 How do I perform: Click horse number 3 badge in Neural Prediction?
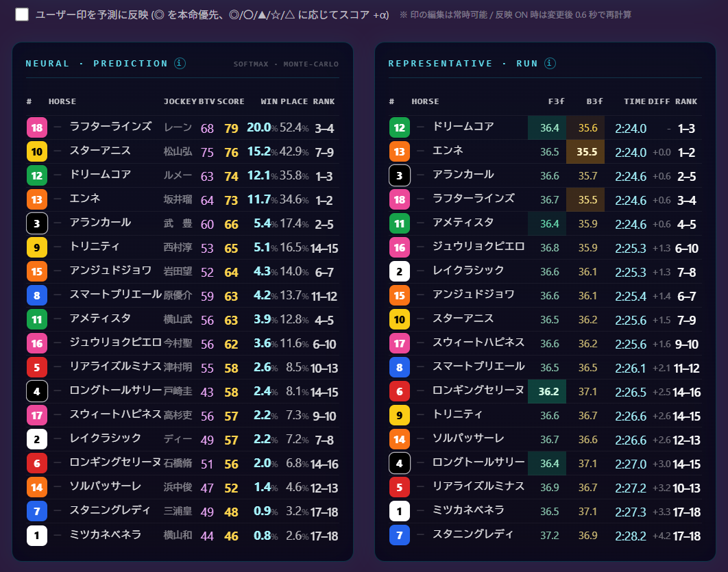coord(37,223)
